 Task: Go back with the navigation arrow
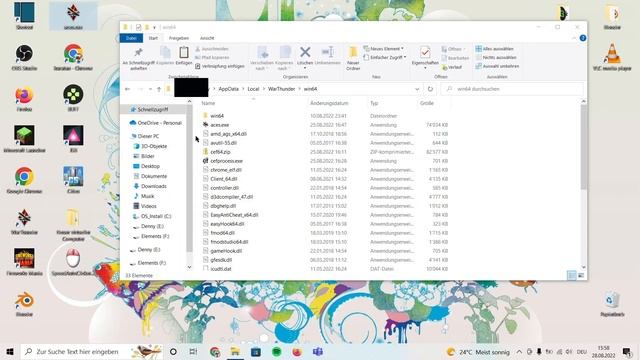click(128, 89)
